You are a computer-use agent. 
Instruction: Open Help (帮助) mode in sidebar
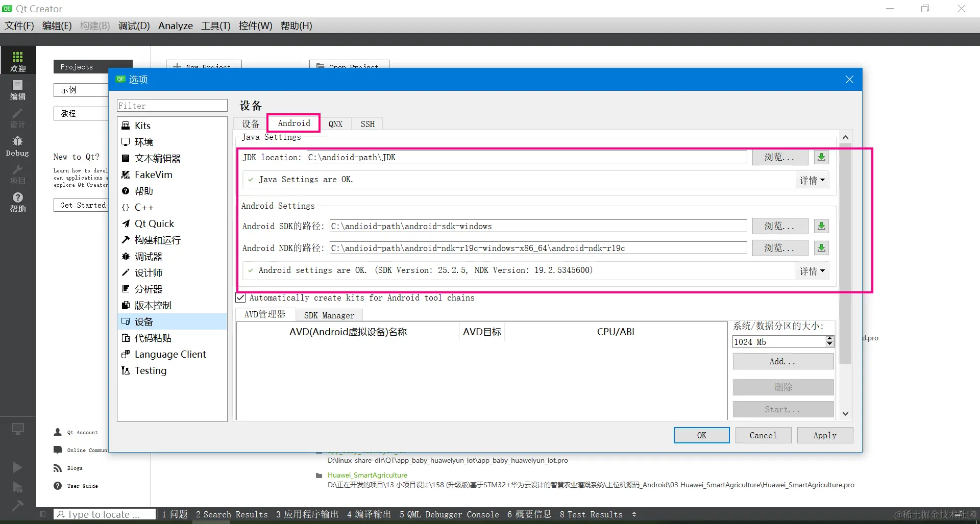point(18,202)
